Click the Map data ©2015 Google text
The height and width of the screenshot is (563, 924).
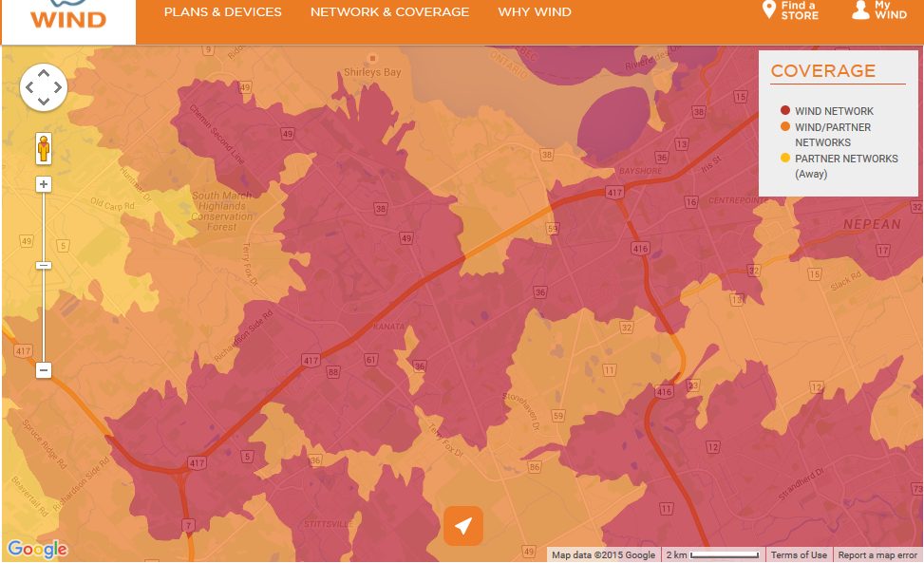point(603,554)
